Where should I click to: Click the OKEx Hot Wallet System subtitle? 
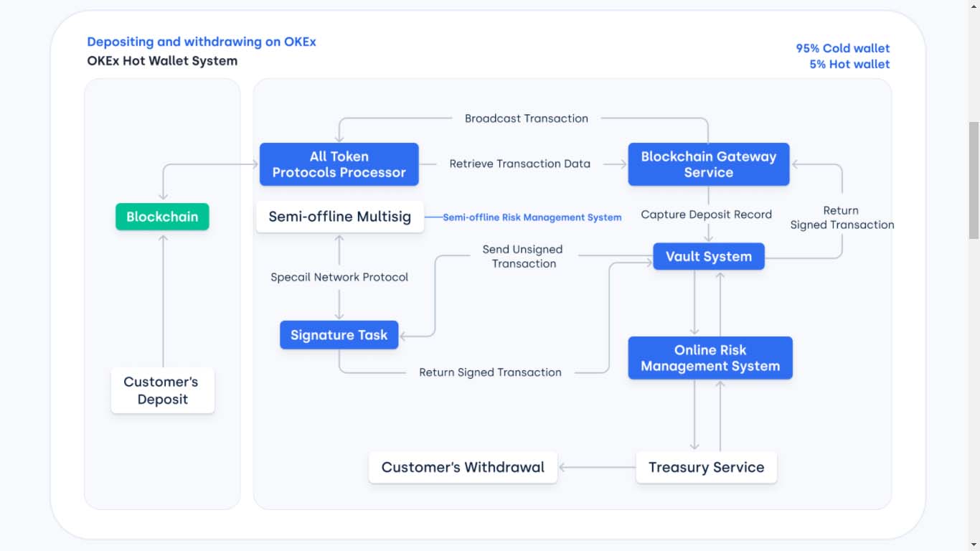[x=162, y=61]
